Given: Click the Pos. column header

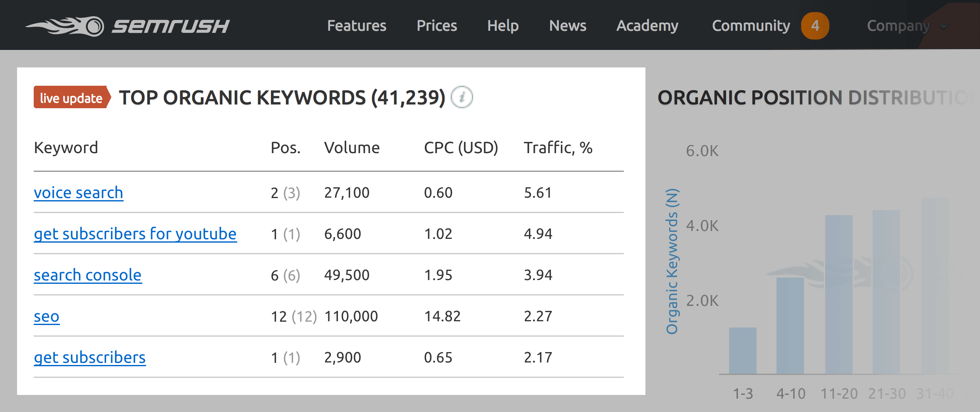Looking at the screenshot, I should (x=285, y=148).
